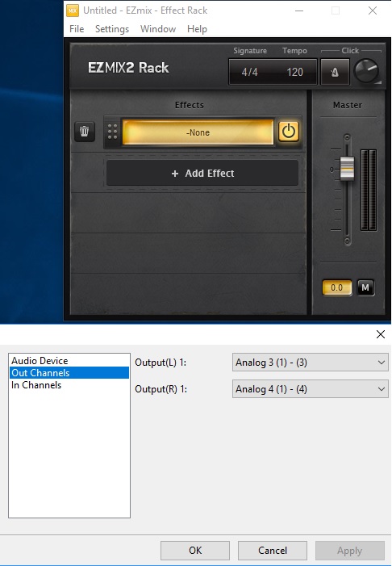Select Out Channels in settings list
This screenshot has height=566, width=392.
(x=69, y=373)
